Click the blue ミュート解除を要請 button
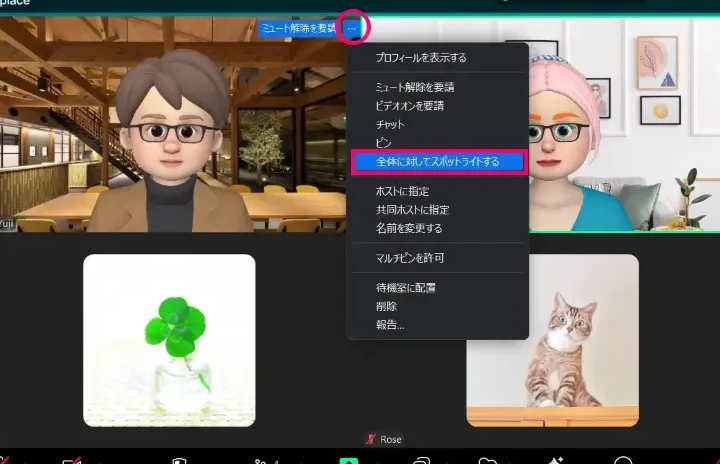Viewport: 720px width, 464px height. click(x=298, y=28)
